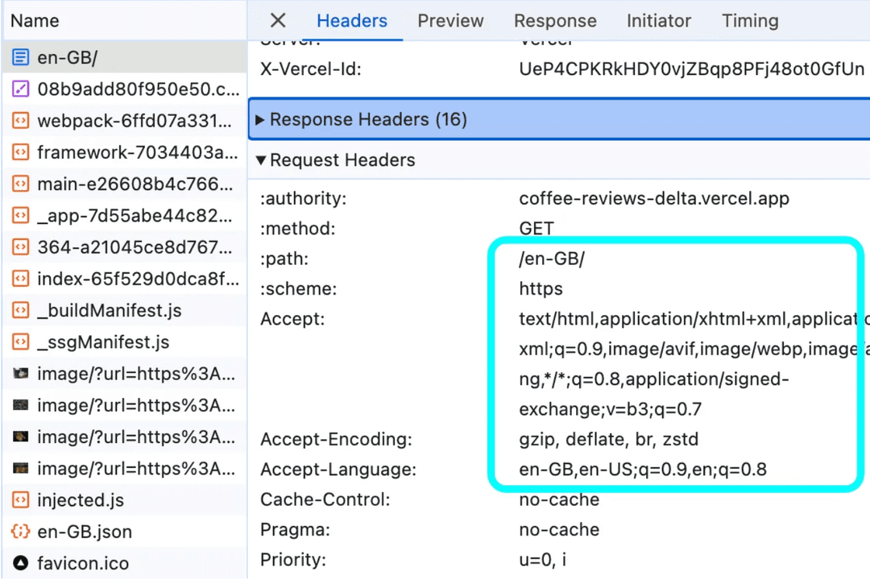
Task: Click the JSON icon beside en-GB.json
Action: coord(21,532)
